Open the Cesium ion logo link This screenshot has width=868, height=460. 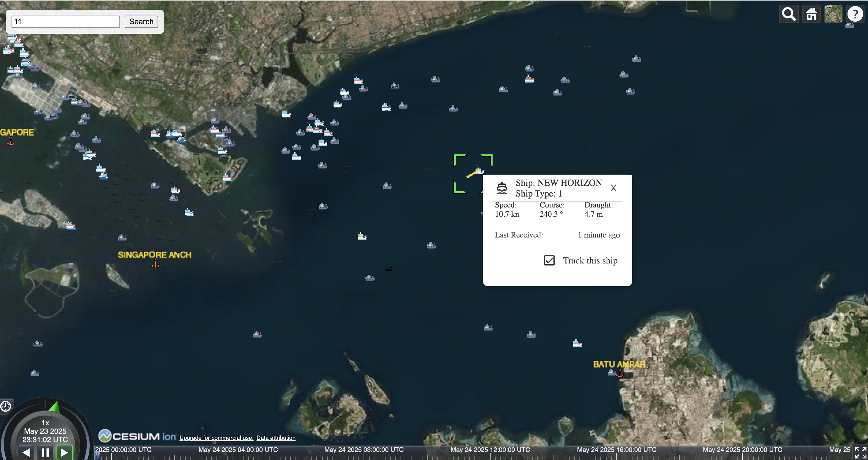pos(137,436)
